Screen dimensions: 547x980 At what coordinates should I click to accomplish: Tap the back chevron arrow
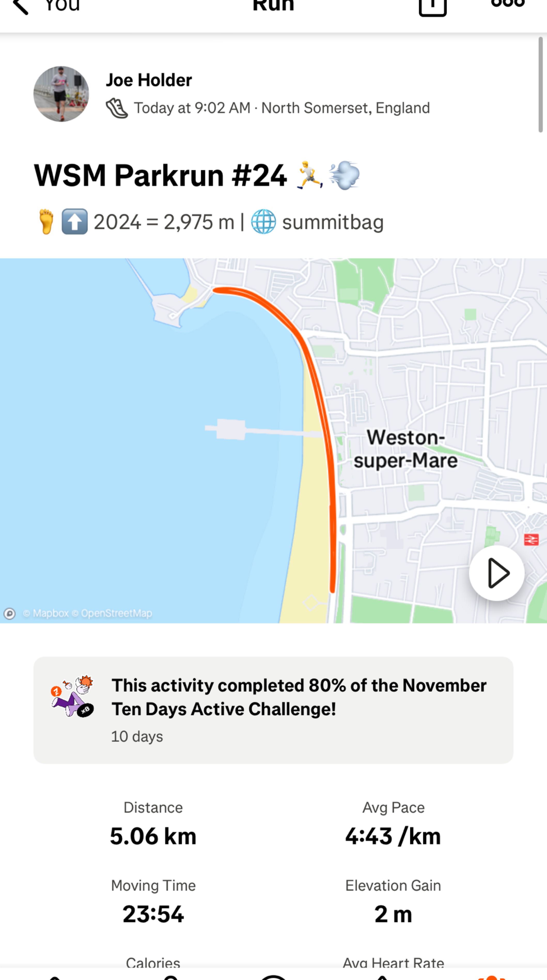(20, 6)
